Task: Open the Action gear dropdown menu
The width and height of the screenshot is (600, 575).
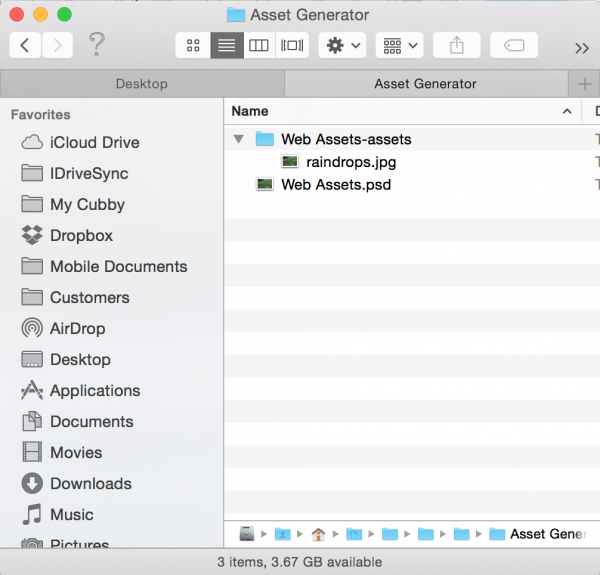Action: pyautogui.click(x=342, y=46)
